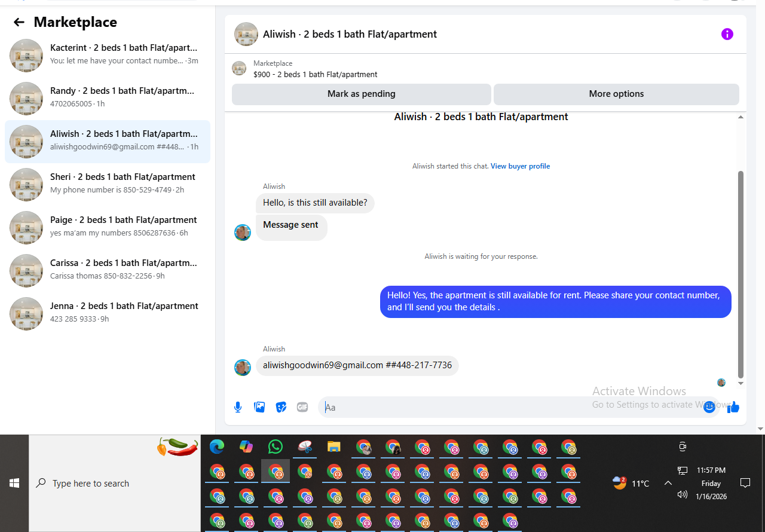This screenshot has height=532, width=765.
Task: Click the 'Message sent' bubble
Action: [291, 227]
